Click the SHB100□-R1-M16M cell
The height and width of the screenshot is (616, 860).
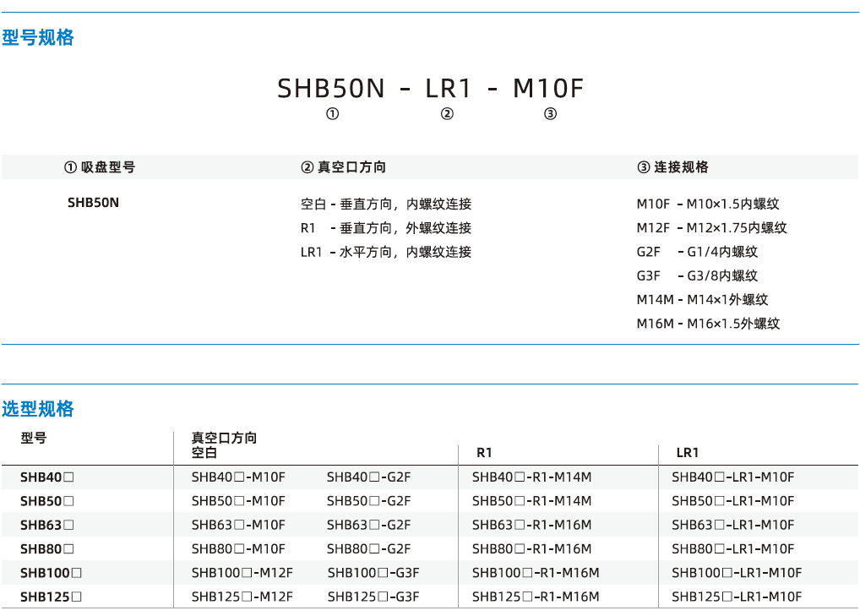[x=536, y=573]
